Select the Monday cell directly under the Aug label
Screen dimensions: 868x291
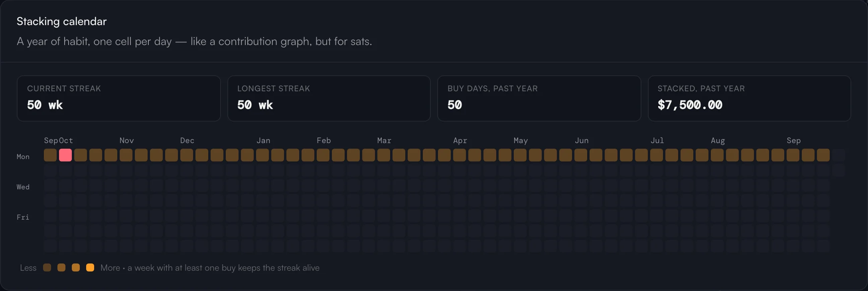717,155
